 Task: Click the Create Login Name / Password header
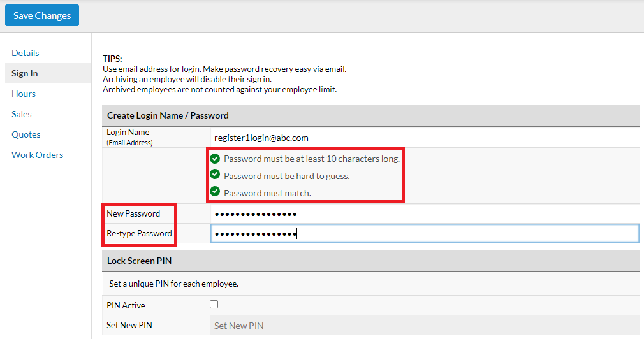pos(168,115)
